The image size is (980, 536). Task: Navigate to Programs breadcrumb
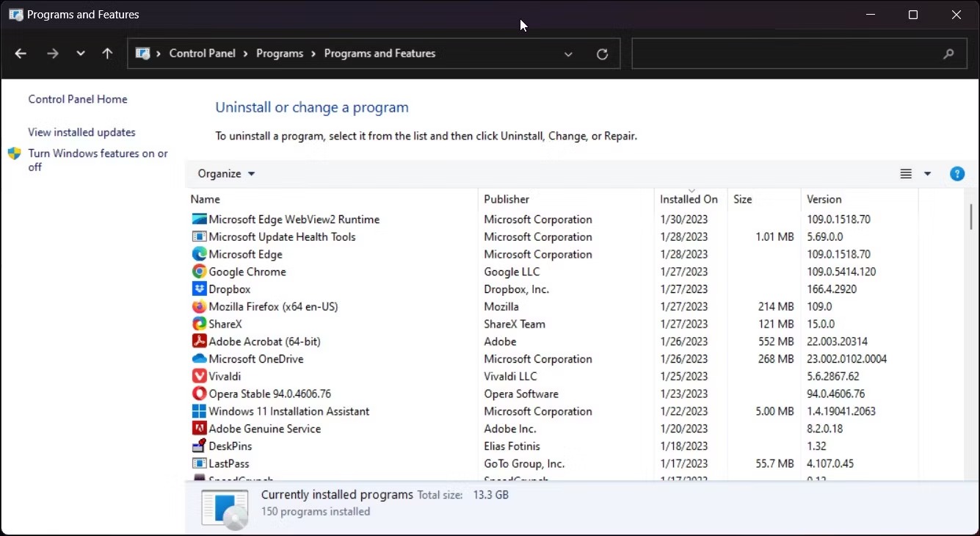click(280, 54)
